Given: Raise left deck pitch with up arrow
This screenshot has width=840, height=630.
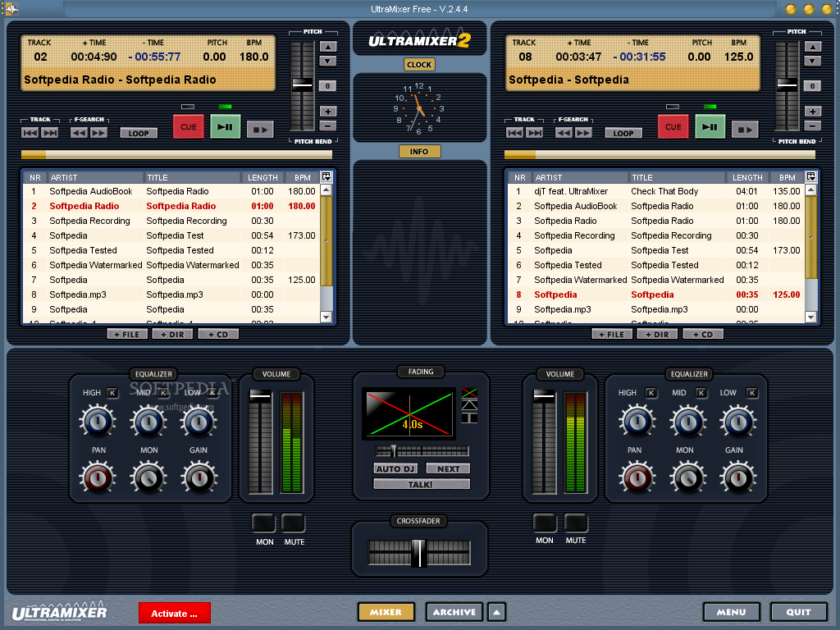Looking at the screenshot, I should click(328, 47).
